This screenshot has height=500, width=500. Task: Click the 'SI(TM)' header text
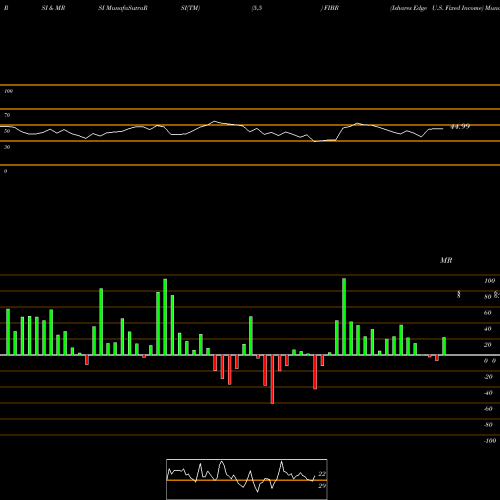click(190, 8)
